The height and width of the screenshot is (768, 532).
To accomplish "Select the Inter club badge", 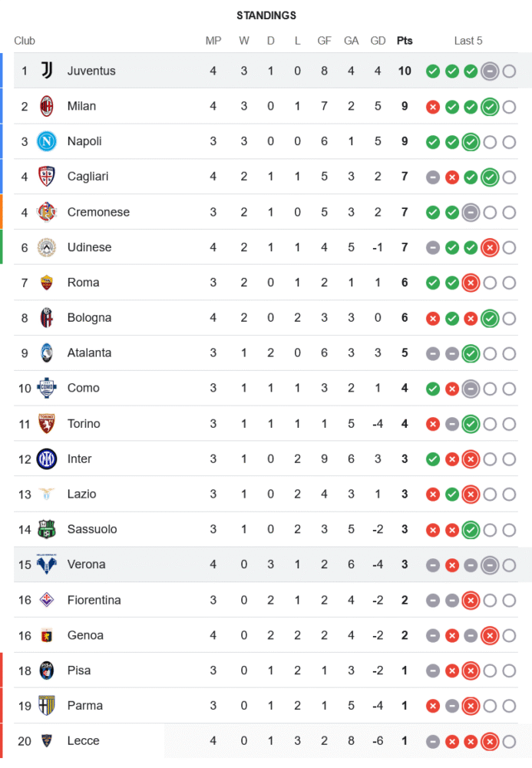I will [x=47, y=459].
